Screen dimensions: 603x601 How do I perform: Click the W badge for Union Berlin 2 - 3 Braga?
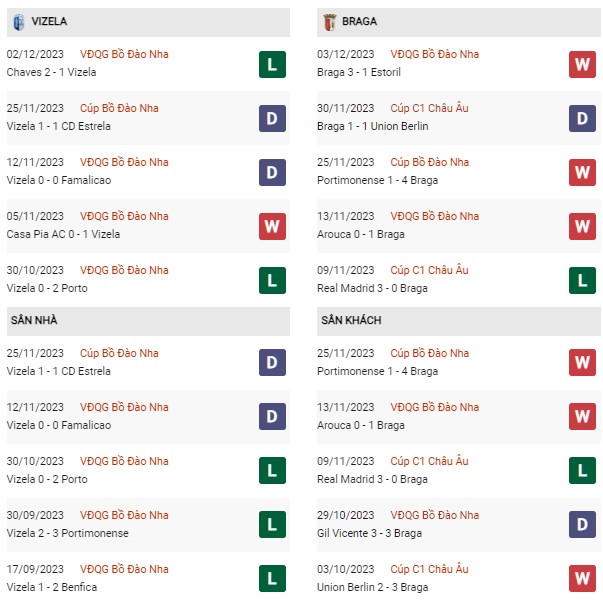[582, 578]
